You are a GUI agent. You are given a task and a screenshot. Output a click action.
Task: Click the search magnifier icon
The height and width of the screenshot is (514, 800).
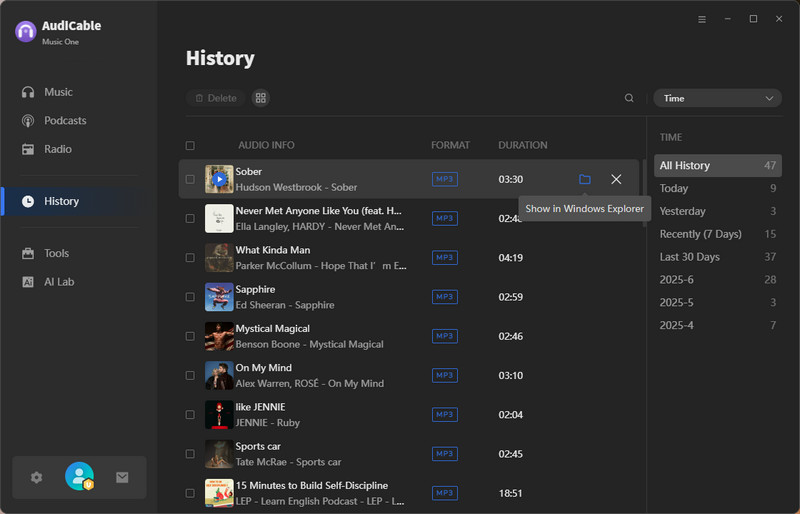[x=629, y=98]
